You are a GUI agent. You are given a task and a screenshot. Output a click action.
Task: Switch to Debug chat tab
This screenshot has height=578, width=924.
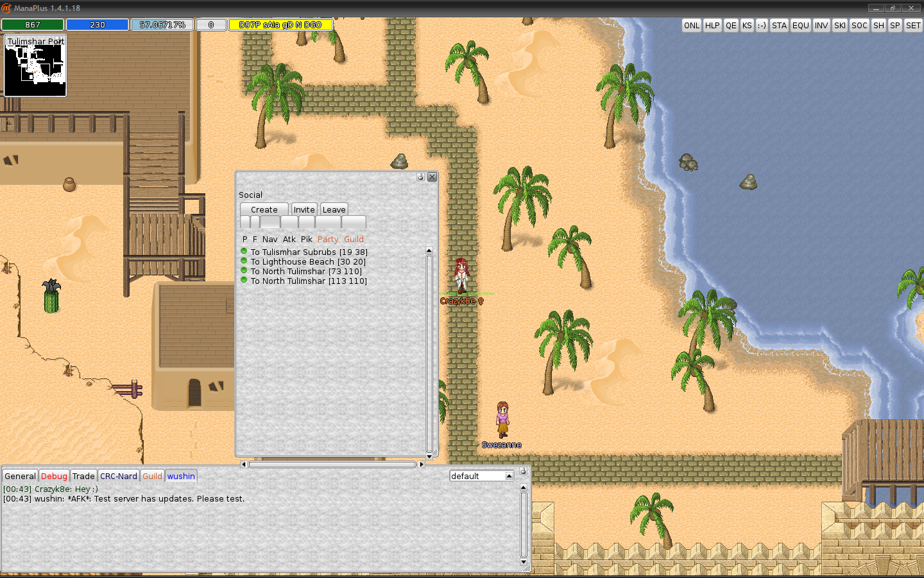pyautogui.click(x=54, y=476)
